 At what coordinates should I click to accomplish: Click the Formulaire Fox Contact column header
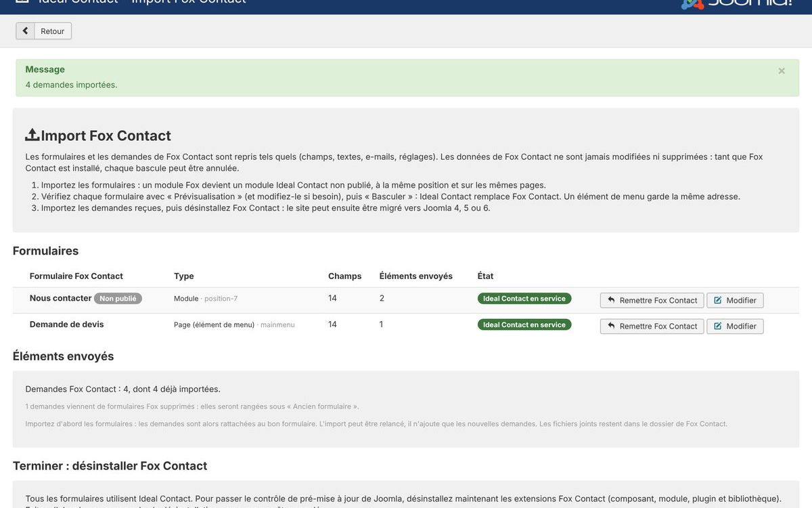click(76, 276)
